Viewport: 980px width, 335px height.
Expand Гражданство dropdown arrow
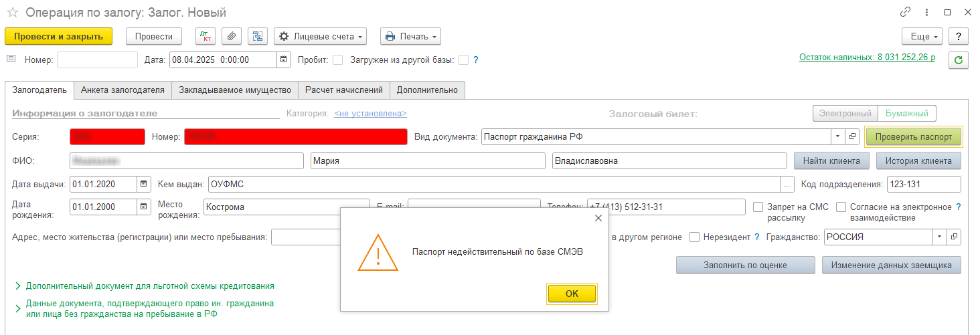940,237
